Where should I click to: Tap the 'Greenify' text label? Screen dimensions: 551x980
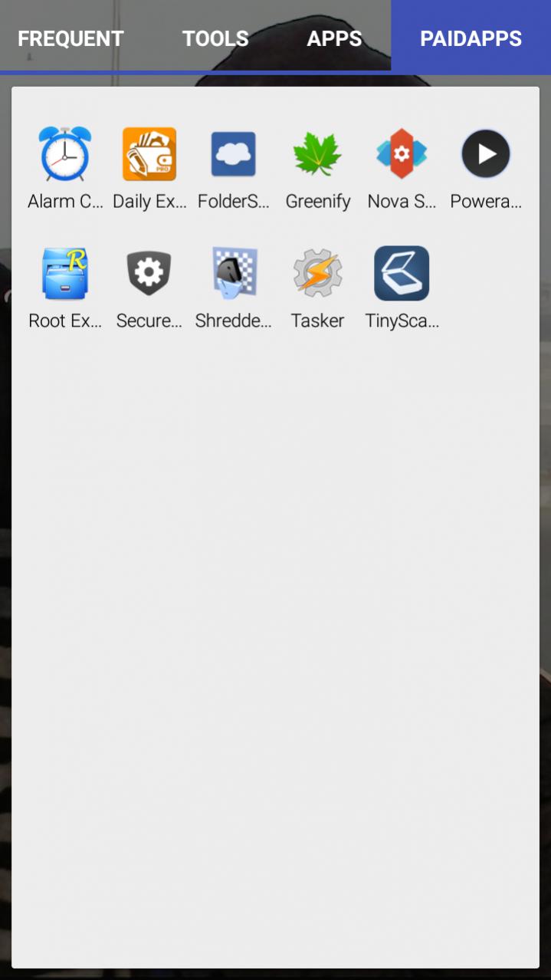click(317, 202)
